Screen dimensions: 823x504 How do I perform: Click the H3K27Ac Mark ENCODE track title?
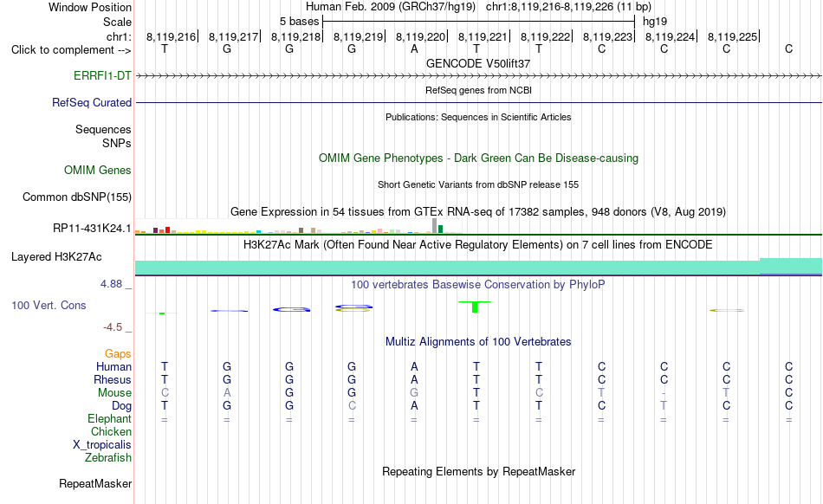[478, 244]
